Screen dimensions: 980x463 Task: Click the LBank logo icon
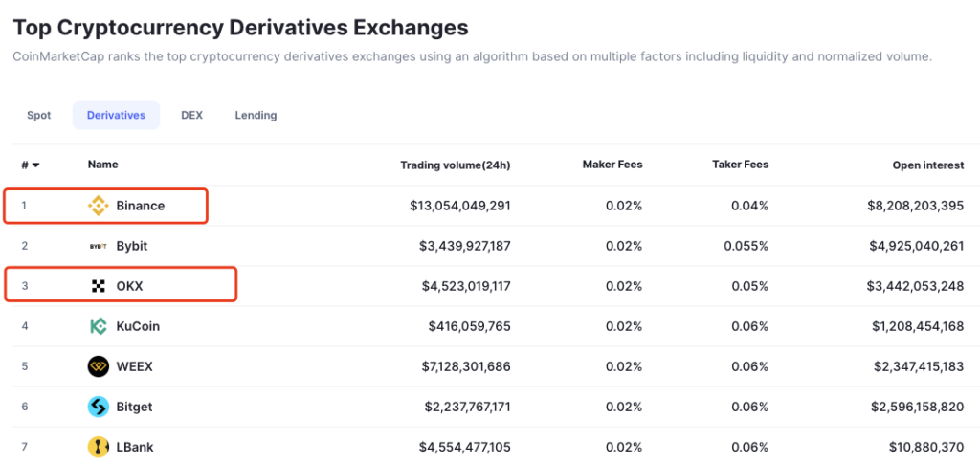coord(99,447)
